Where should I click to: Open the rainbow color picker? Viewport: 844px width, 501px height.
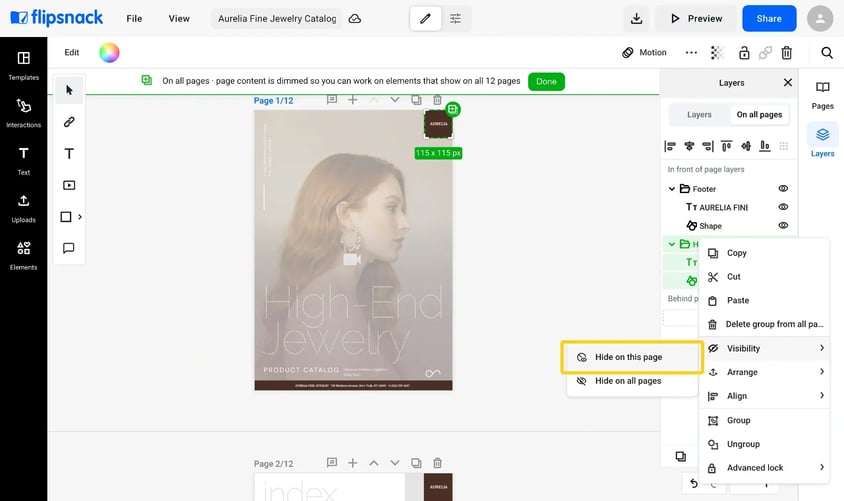[x=109, y=53]
